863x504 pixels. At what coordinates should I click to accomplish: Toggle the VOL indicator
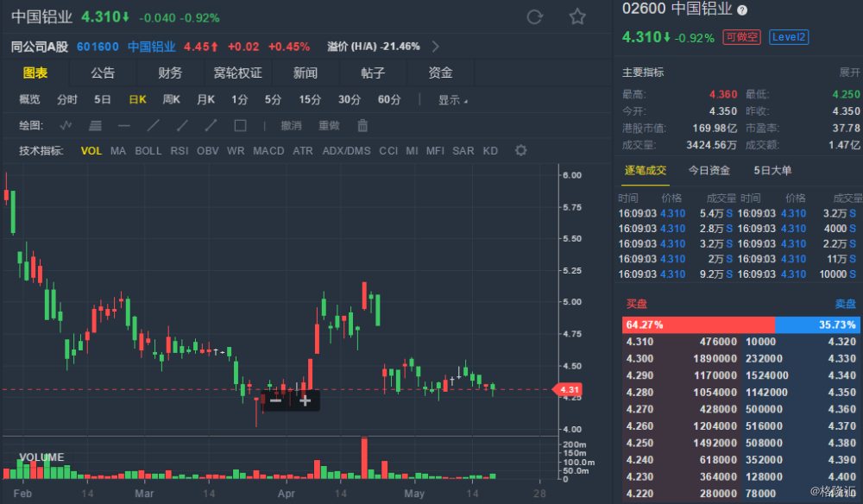coord(91,151)
